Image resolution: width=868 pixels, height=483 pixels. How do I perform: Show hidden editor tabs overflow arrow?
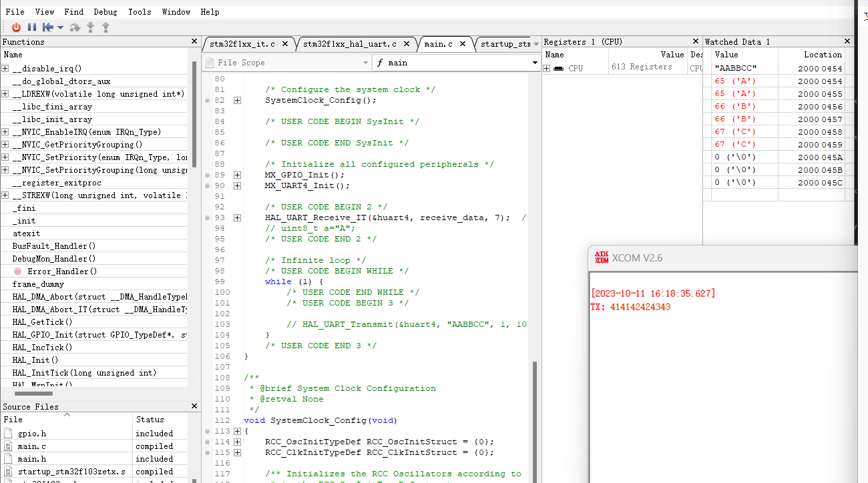(535, 45)
